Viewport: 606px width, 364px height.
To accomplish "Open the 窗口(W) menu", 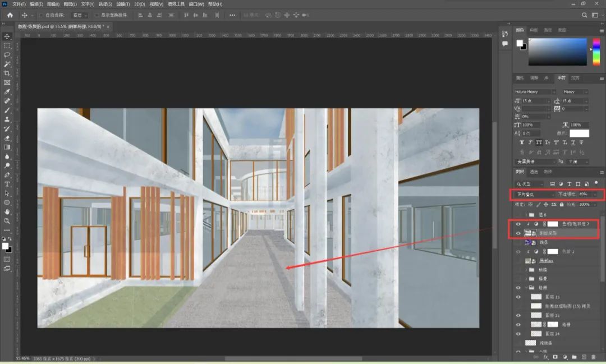I will (x=196, y=4).
